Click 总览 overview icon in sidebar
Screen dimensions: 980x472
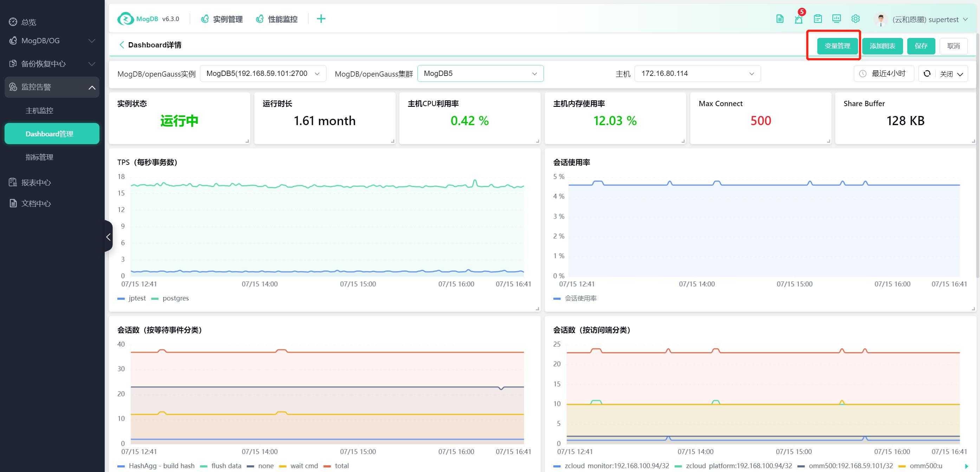point(13,22)
